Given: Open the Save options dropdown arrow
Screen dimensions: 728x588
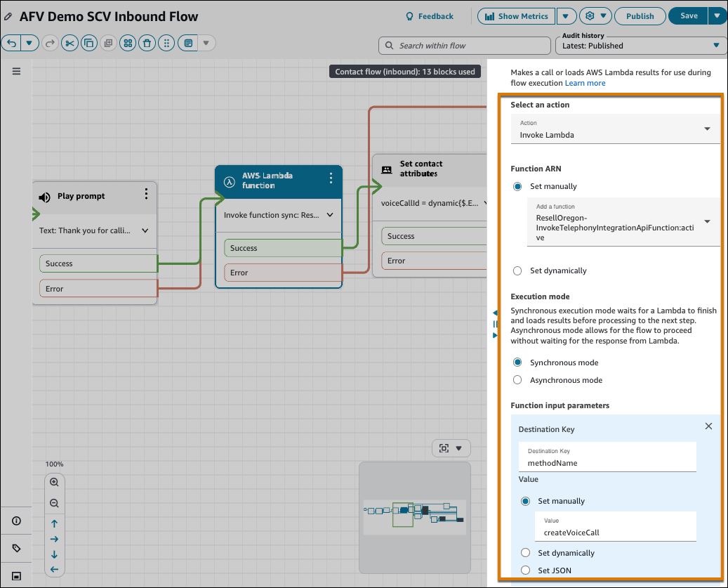Looking at the screenshot, I should tap(717, 15).
